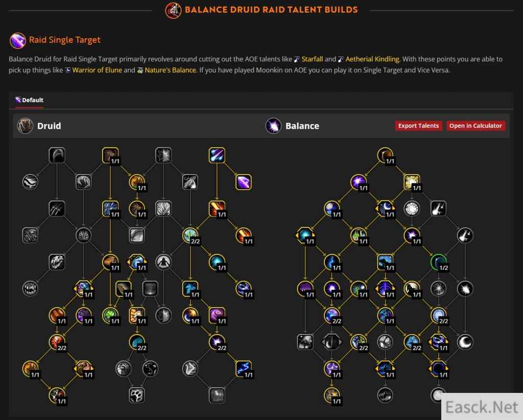The width and height of the screenshot is (523, 420).
Task: Click the gray paw print talent
Action: click(x=137, y=395)
